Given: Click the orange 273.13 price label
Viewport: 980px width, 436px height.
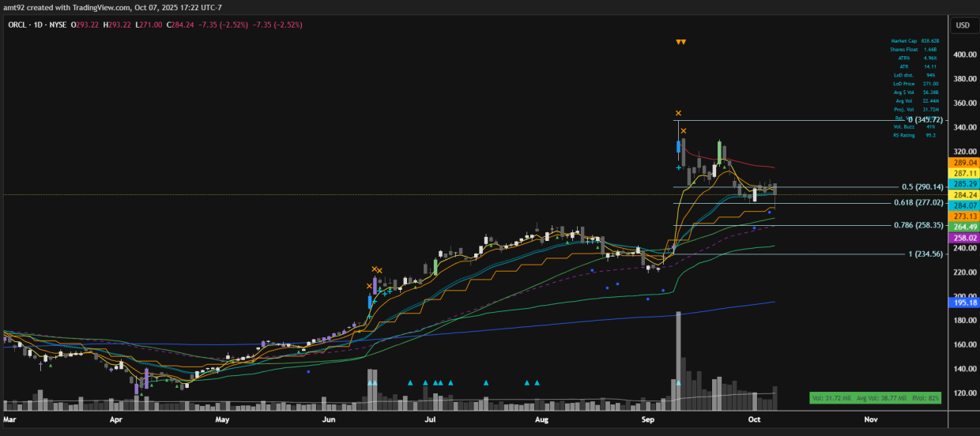Looking at the screenshot, I should [963, 216].
